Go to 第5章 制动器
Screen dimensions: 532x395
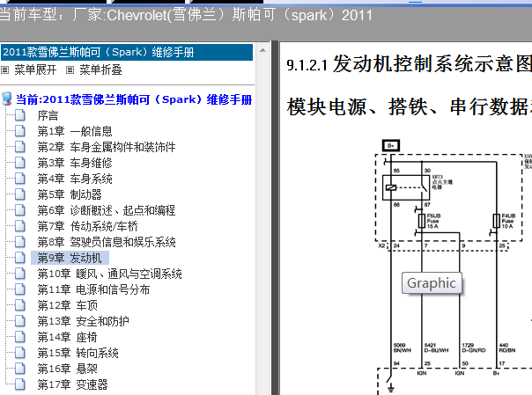[x=70, y=194]
